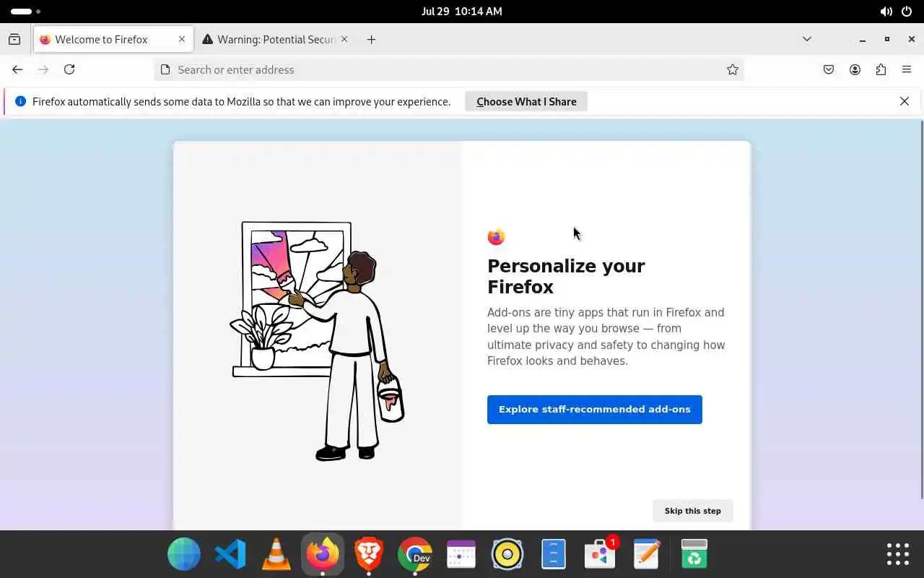This screenshot has width=924, height=578.
Task: Click the window painter illustration
Action: pyautogui.click(x=318, y=341)
